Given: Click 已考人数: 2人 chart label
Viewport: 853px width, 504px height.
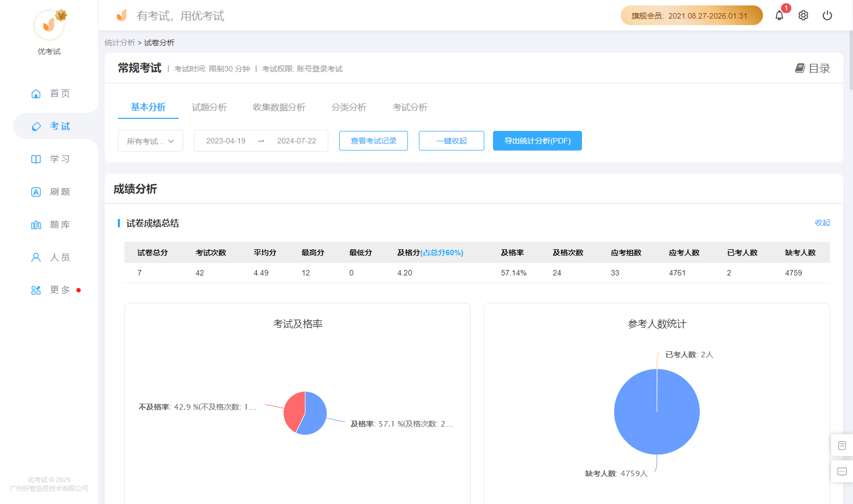Looking at the screenshot, I should click(689, 355).
